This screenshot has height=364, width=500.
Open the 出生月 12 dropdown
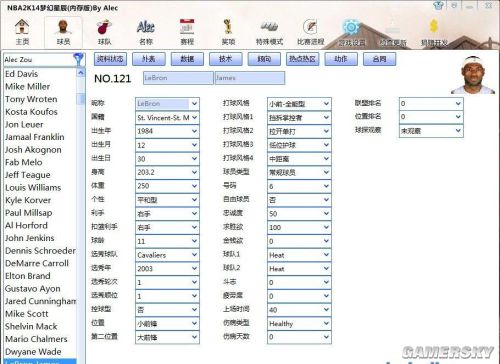167,145
